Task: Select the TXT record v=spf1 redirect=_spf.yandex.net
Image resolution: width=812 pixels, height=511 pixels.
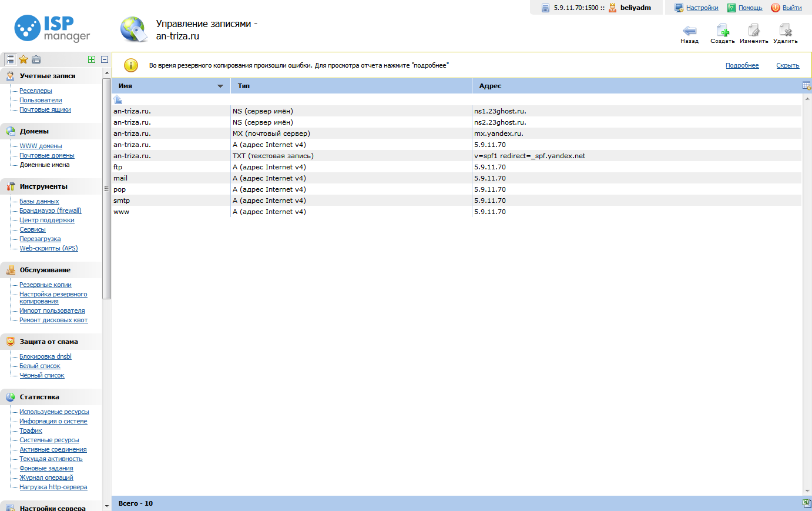Action: (457, 156)
